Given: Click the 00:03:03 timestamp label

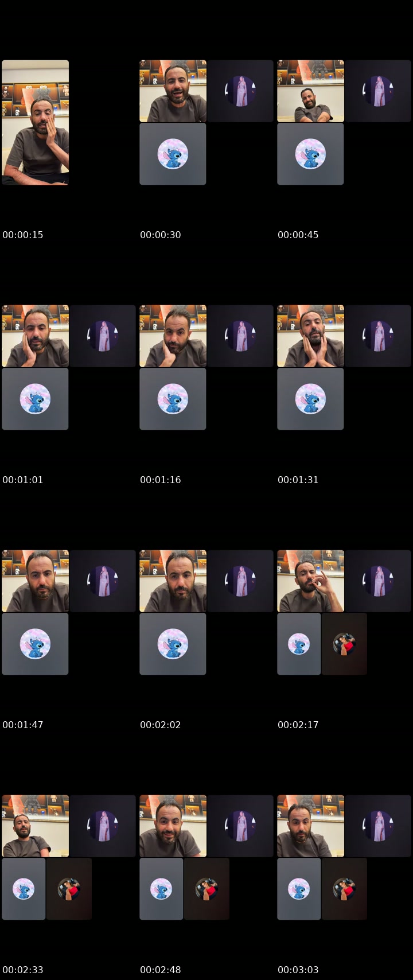Looking at the screenshot, I should click(x=298, y=970).
